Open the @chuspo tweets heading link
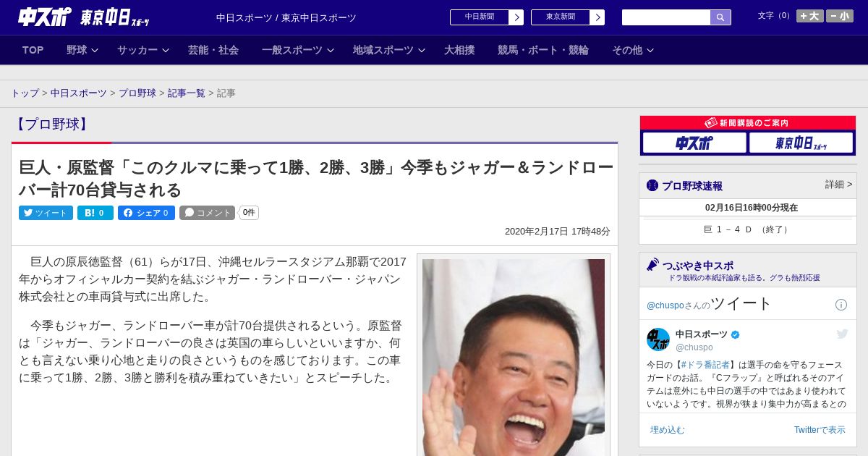The image size is (868, 456). [710, 304]
